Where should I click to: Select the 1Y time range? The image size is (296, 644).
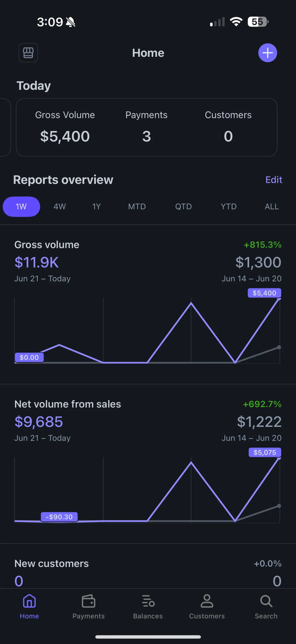pyautogui.click(x=96, y=207)
